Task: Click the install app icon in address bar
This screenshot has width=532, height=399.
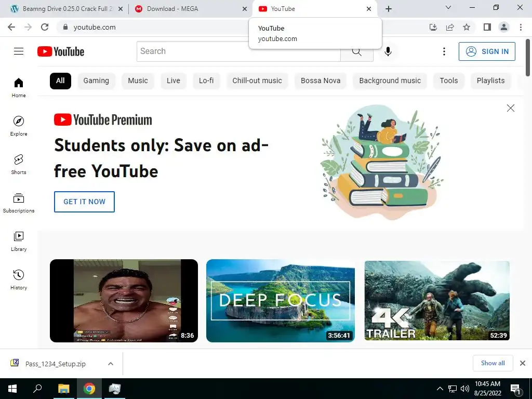Action: click(x=433, y=27)
